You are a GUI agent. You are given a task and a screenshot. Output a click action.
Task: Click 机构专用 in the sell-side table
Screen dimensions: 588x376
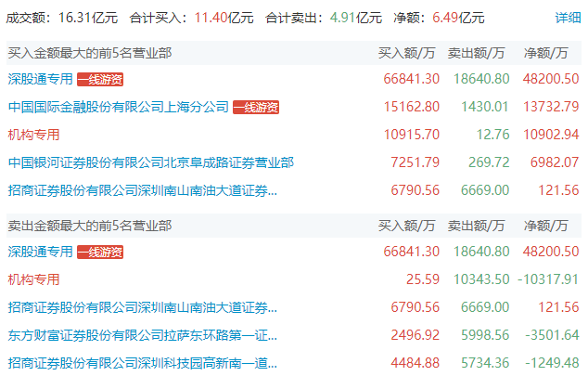click(33, 279)
